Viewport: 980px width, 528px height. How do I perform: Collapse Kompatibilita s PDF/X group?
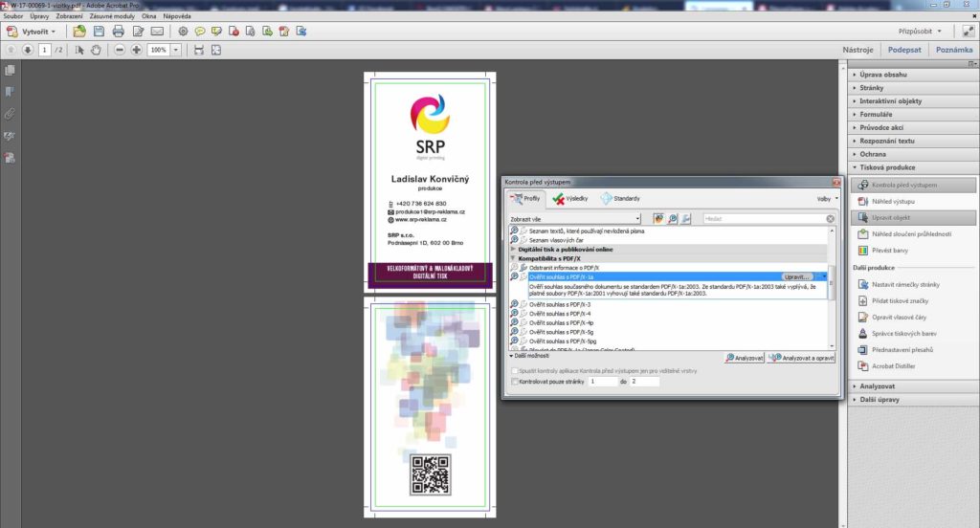point(514,258)
